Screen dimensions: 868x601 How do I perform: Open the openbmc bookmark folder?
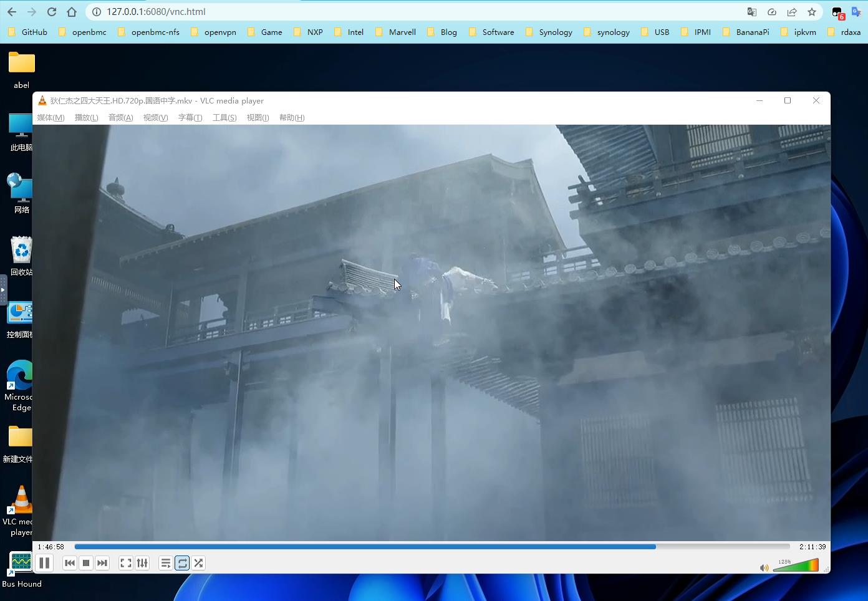(82, 32)
